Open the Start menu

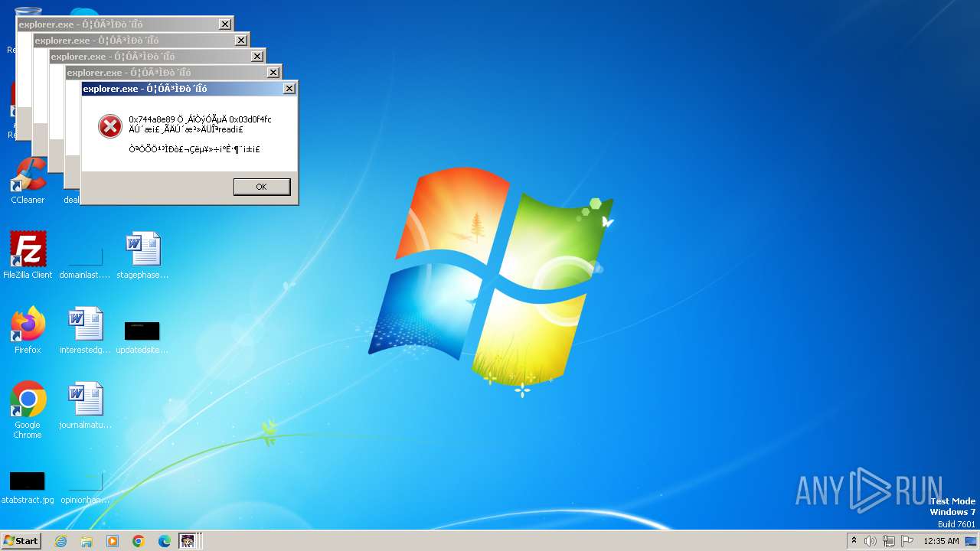pyautogui.click(x=21, y=540)
